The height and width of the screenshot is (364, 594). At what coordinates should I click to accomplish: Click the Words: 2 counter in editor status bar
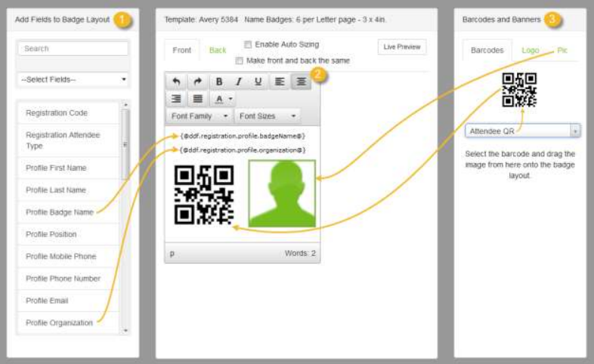click(x=300, y=254)
